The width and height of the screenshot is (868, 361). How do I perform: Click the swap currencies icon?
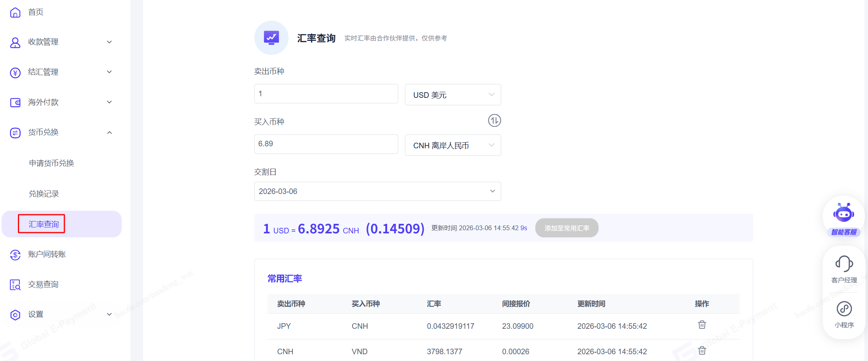pyautogui.click(x=494, y=120)
